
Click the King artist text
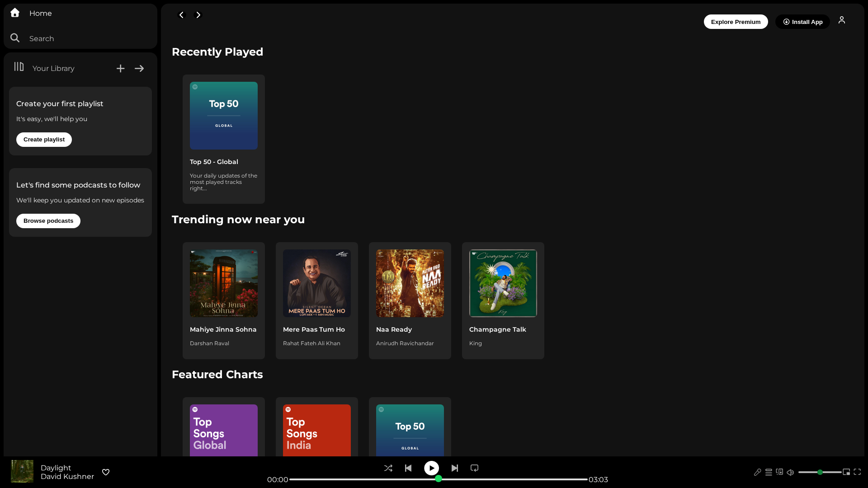475,343
